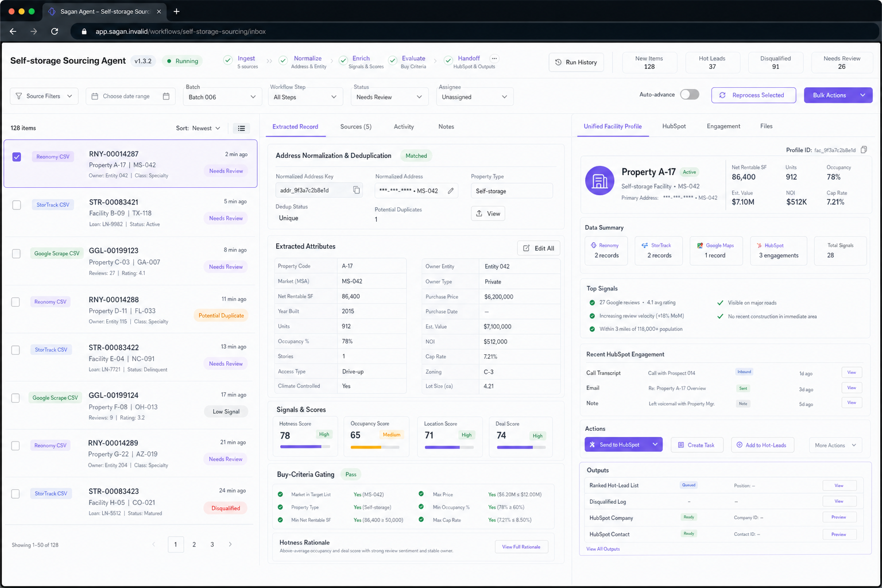
Task: Click the Property A-17 facility avatar icon
Action: pos(599,180)
